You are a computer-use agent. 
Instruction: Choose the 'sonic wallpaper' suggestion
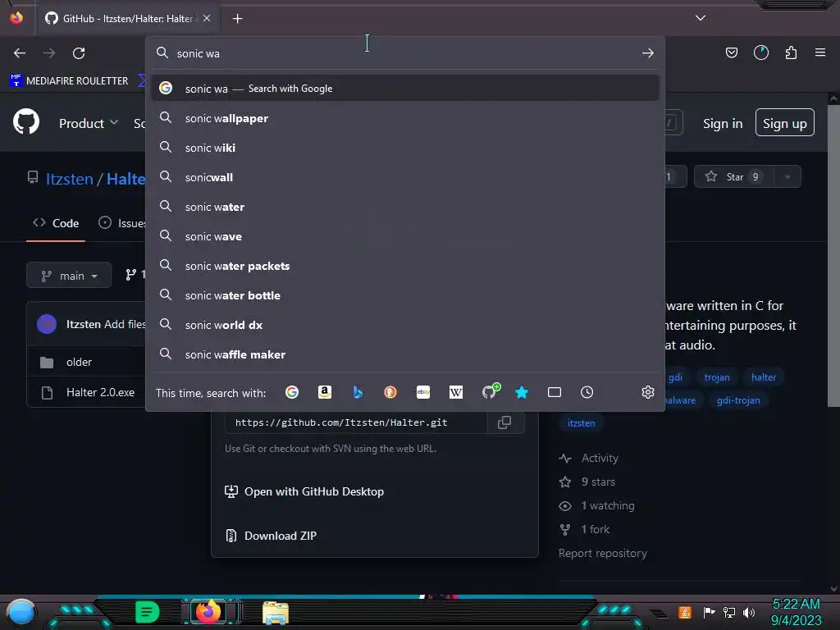click(x=405, y=118)
